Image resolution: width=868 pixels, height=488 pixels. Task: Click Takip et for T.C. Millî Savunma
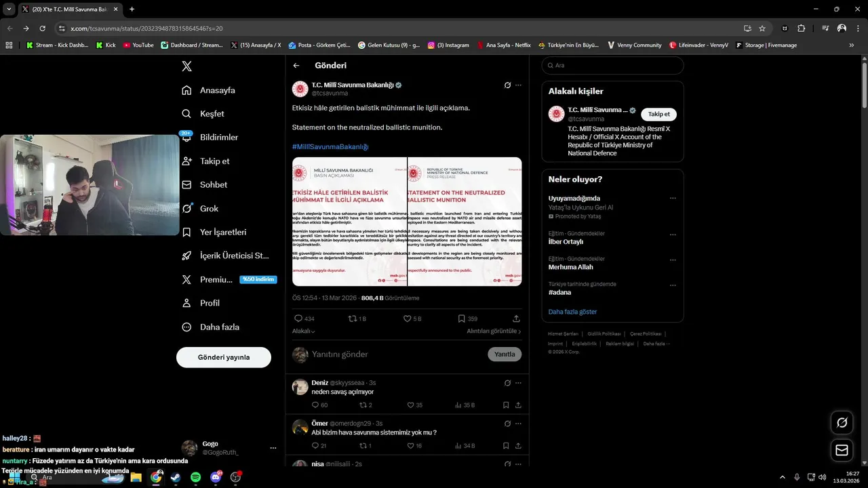(658, 115)
